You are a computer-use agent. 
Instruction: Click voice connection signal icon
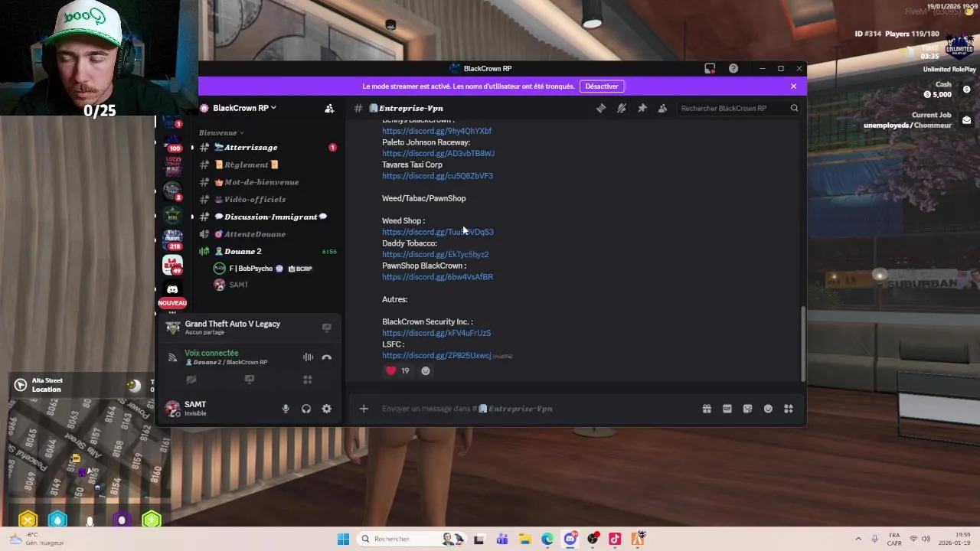(172, 357)
